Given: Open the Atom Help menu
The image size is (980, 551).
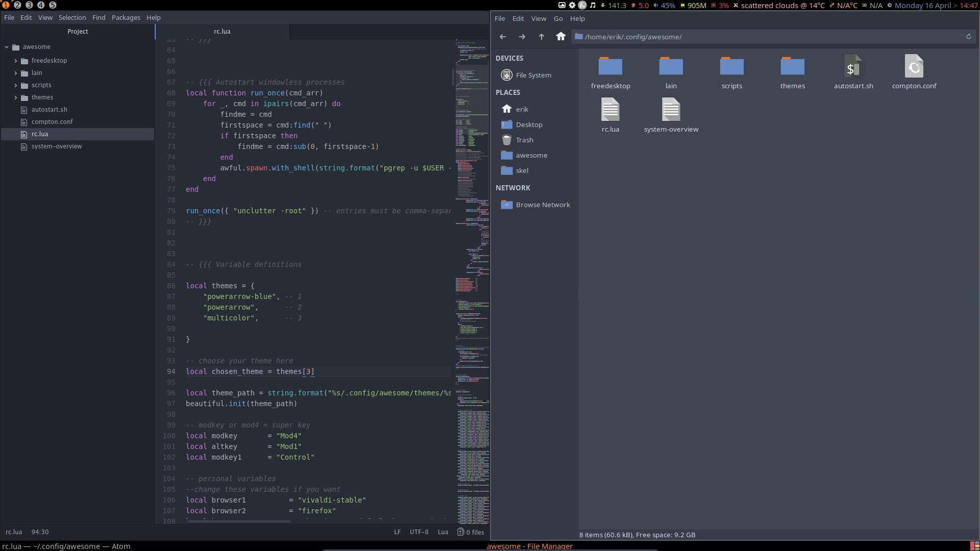Looking at the screenshot, I should 153,17.
